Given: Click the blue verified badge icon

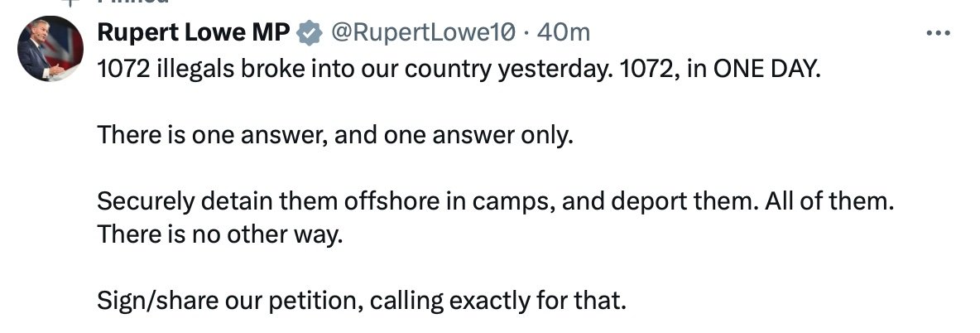Looking at the screenshot, I should pos(310,33).
